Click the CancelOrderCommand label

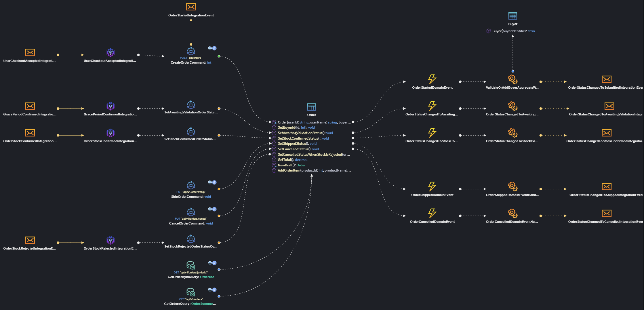click(191, 223)
